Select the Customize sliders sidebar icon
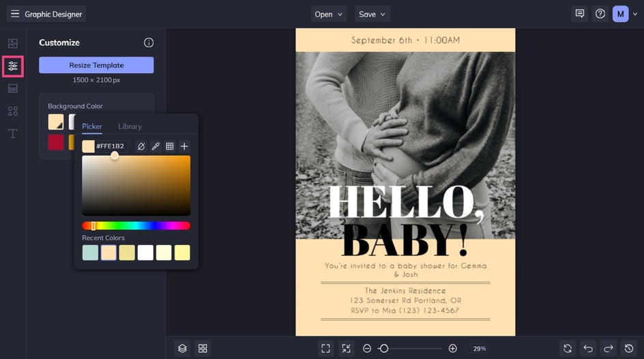This screenshot has width=644, height=359. 13,66
